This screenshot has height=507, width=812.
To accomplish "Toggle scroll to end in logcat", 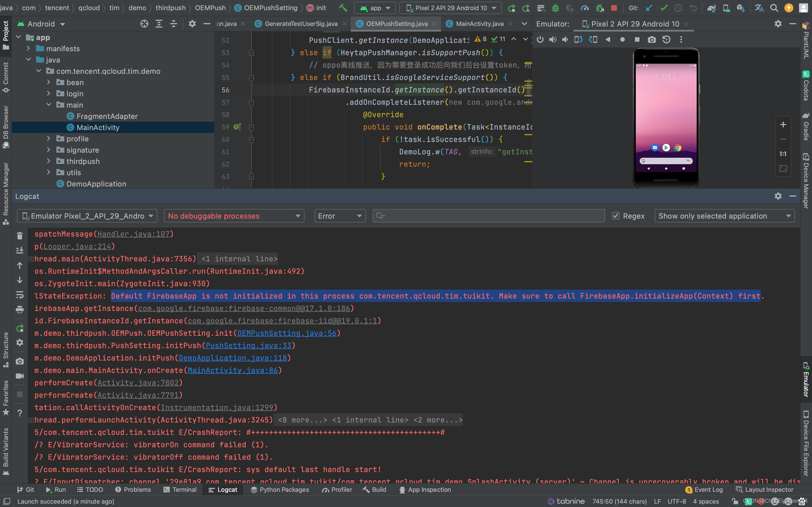I will [x=20, y=250].
